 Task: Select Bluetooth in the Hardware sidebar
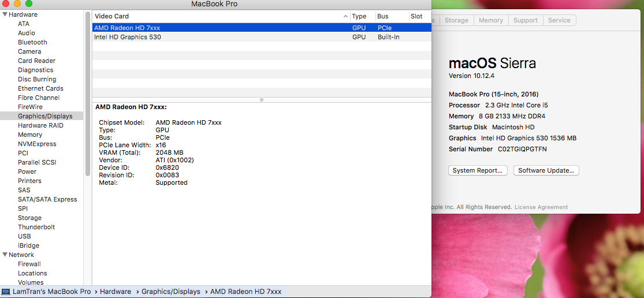click(32, 42)
